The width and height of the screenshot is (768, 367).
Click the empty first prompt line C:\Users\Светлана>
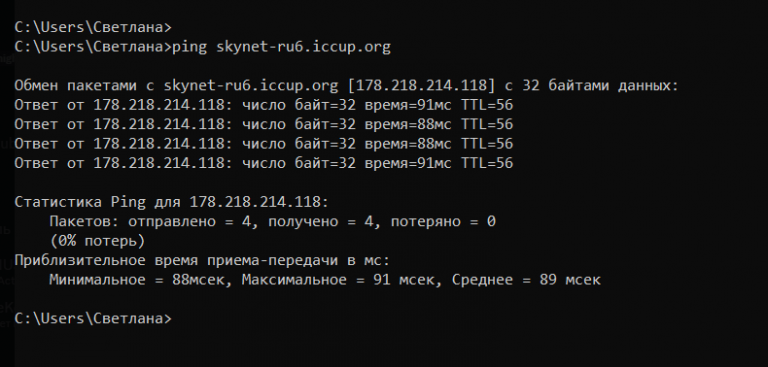coord(93,27)
